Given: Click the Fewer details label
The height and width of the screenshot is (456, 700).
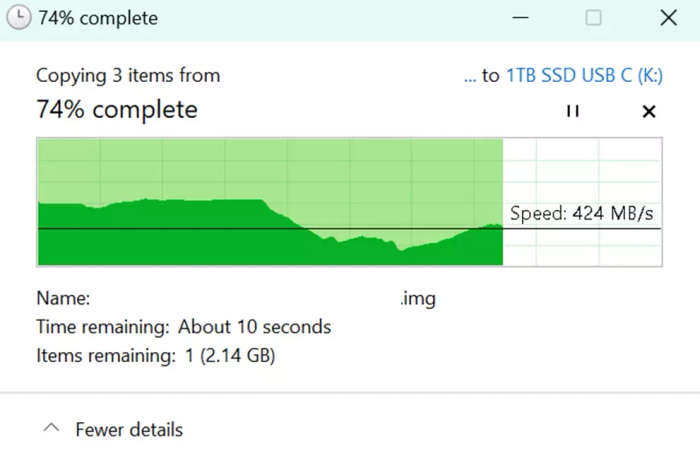Looking at the screenshot, I should coord(129,430).
